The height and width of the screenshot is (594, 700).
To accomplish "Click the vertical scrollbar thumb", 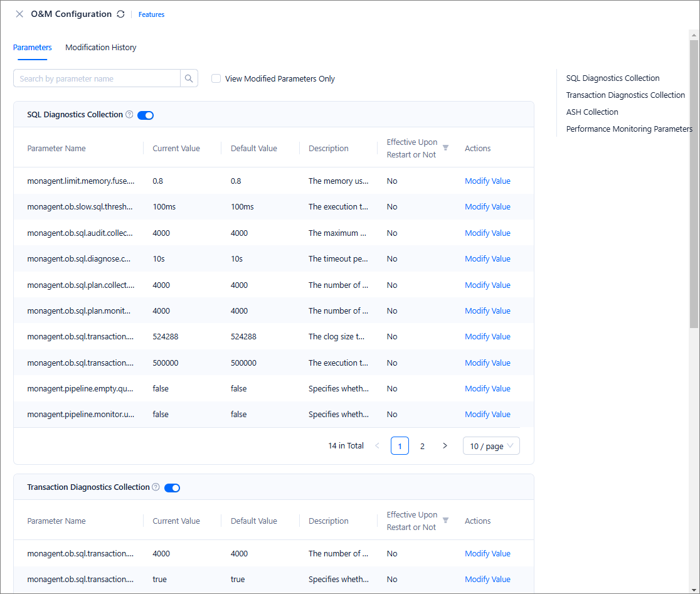I will tap(694, 182).
